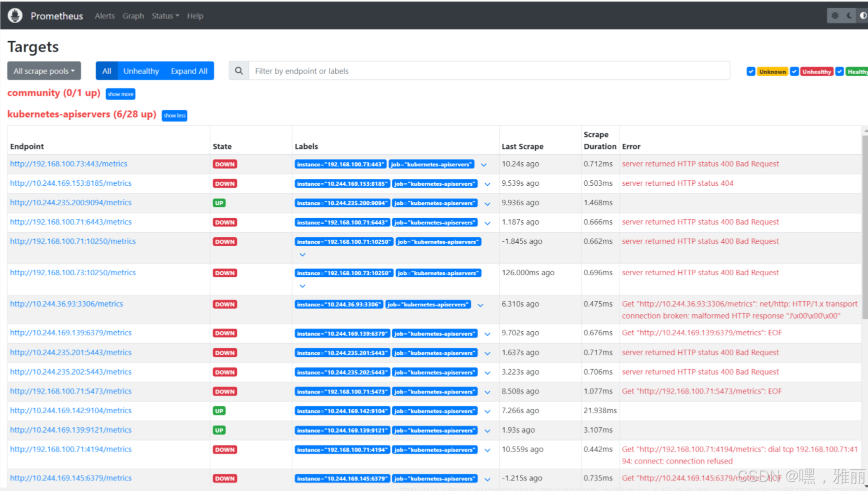
Task: Open community (0/1 up) pool heading
Action: coord(54,93)
